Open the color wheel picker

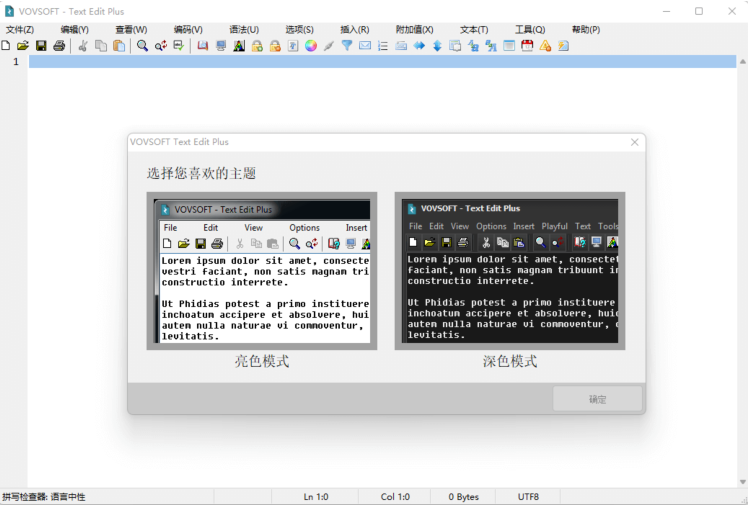click(311, 46)
